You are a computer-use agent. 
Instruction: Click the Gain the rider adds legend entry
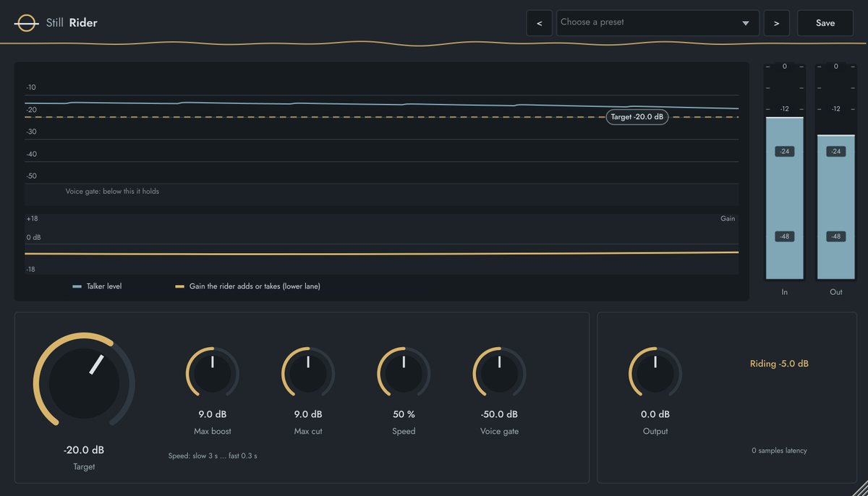pos(247,286)
